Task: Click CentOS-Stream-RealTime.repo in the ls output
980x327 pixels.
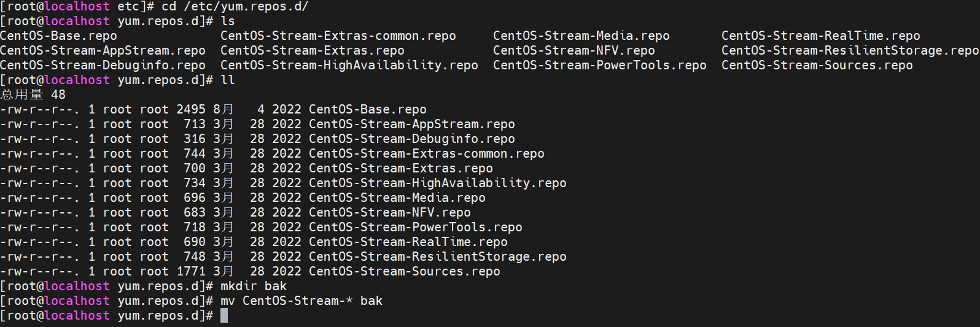Action: click(x=820, y=36)
